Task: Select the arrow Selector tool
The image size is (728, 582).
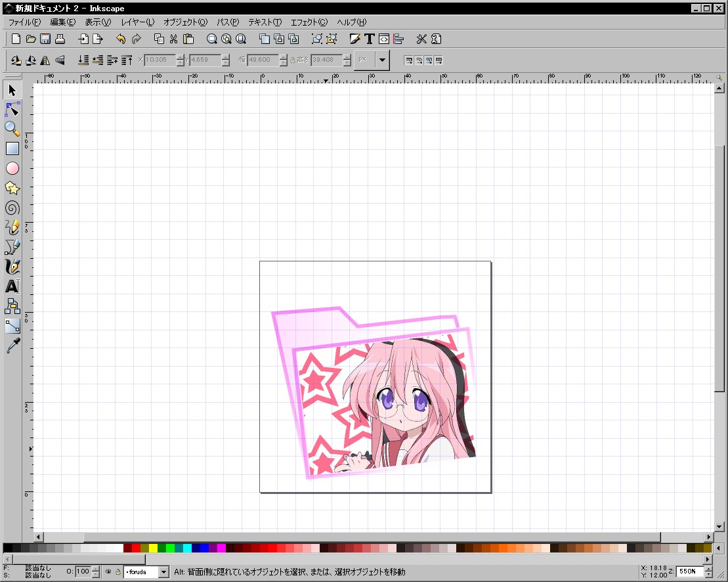Action: click(x=12, y=90)
